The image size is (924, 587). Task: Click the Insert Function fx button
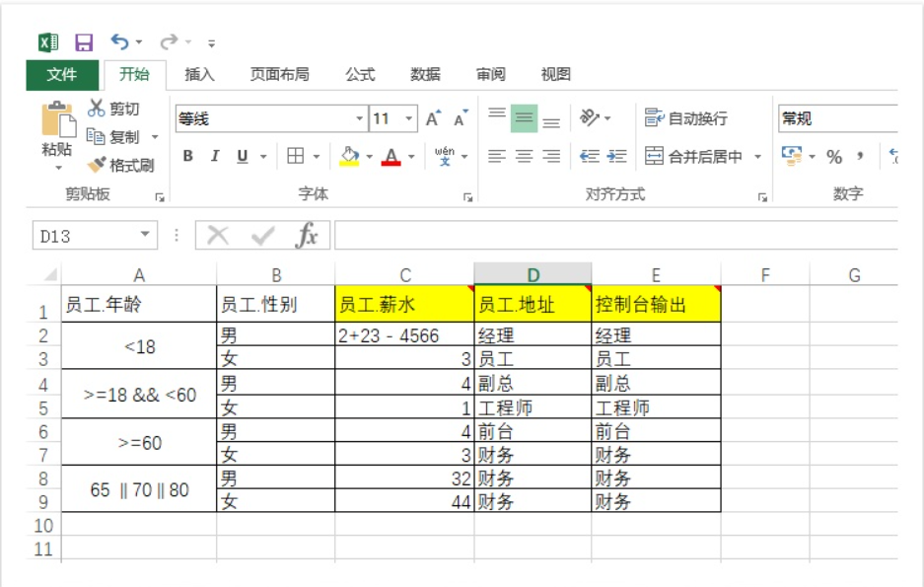pyautogui.click(x=307, y=235)
